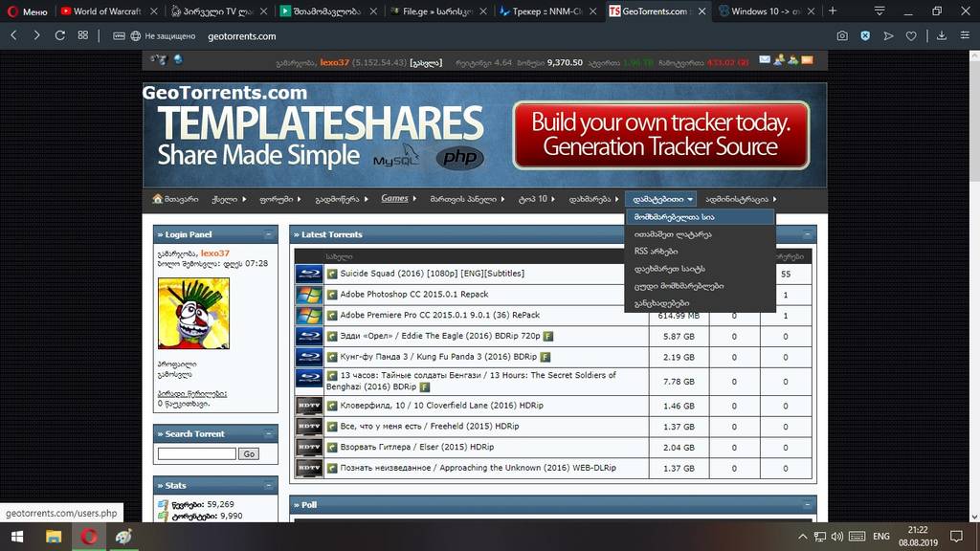The height and width of the screenshot is (551, 980).
Task: Click the Windows category icon beside Adobe Premiere Pro
Action: coord(309,316)
